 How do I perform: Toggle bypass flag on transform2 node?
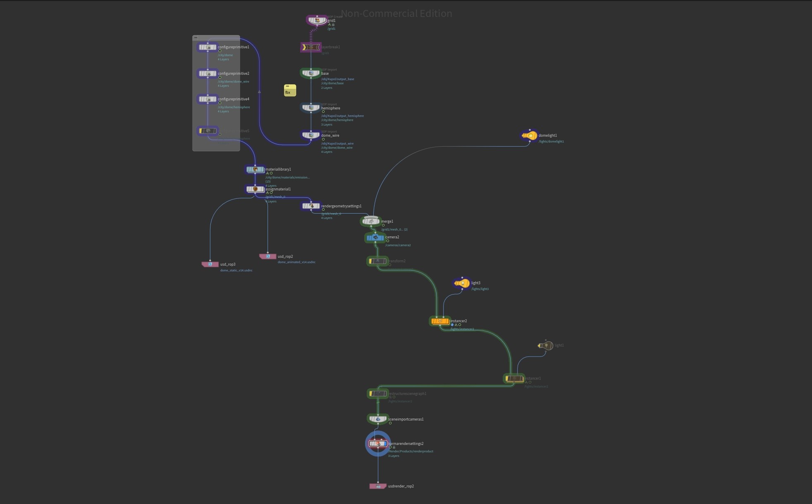click(x=370, y=261)
